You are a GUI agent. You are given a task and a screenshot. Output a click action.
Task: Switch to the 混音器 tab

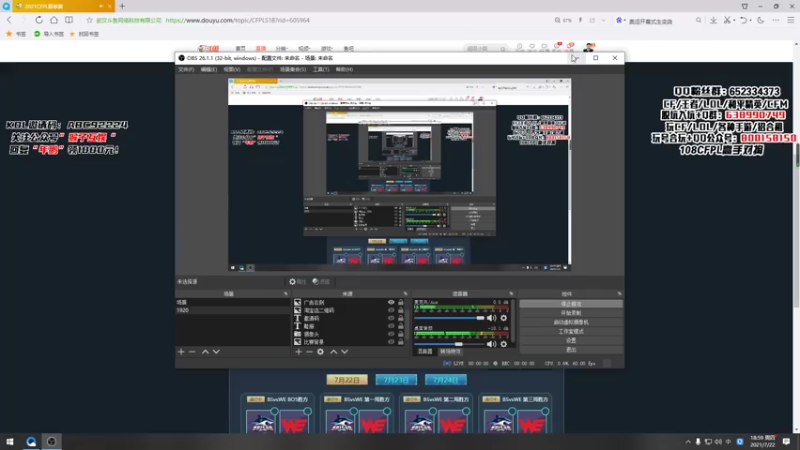pyautogui.click(x=425, y=352)
